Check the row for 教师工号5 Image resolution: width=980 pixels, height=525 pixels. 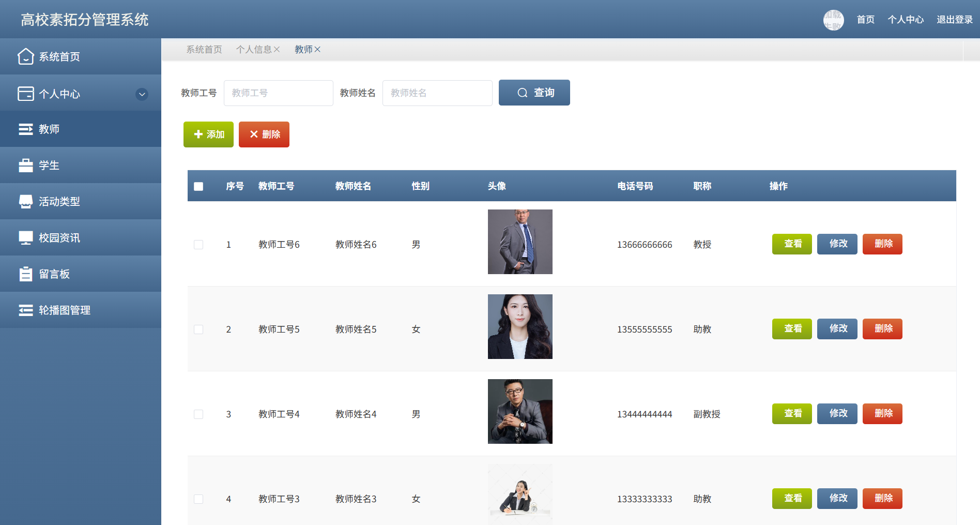pyautogui.click(x=198, y=329)
